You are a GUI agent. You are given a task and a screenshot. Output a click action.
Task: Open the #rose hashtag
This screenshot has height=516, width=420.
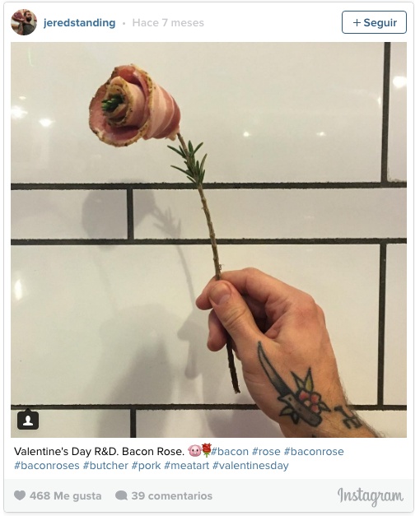(x=266, y=451)
